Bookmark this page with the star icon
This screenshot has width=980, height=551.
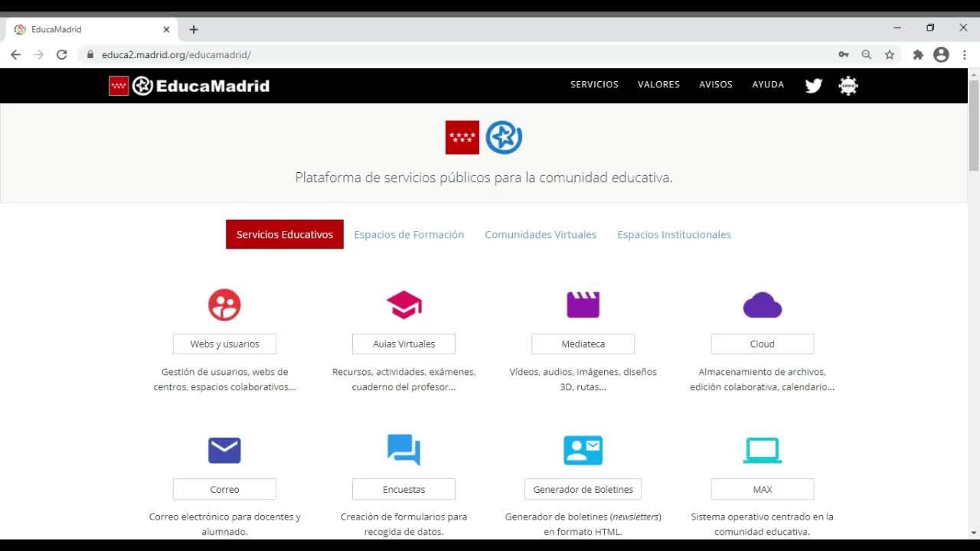pos(890,55)
